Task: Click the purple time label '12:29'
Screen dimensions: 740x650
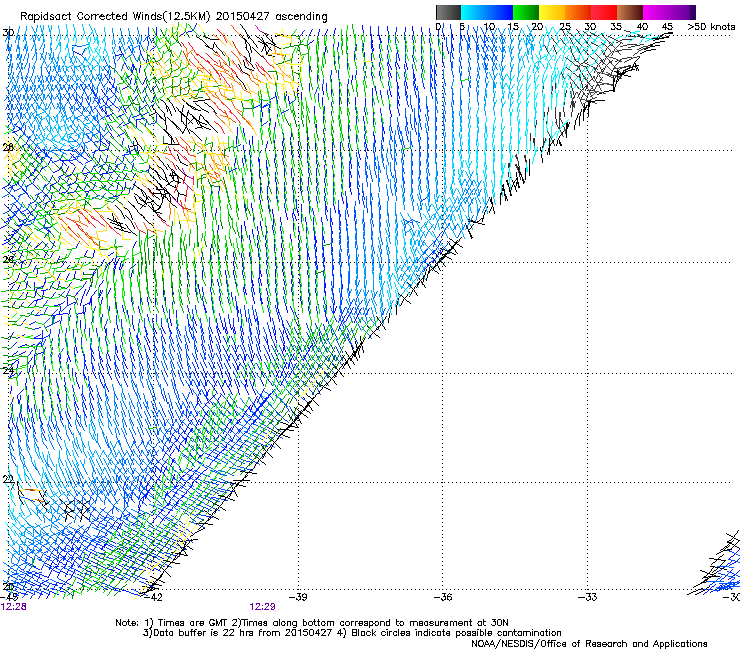Action: [262, 607]
